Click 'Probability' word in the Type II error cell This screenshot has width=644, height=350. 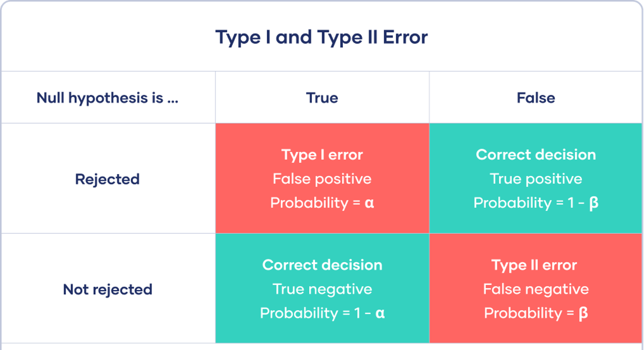point(523,313)
